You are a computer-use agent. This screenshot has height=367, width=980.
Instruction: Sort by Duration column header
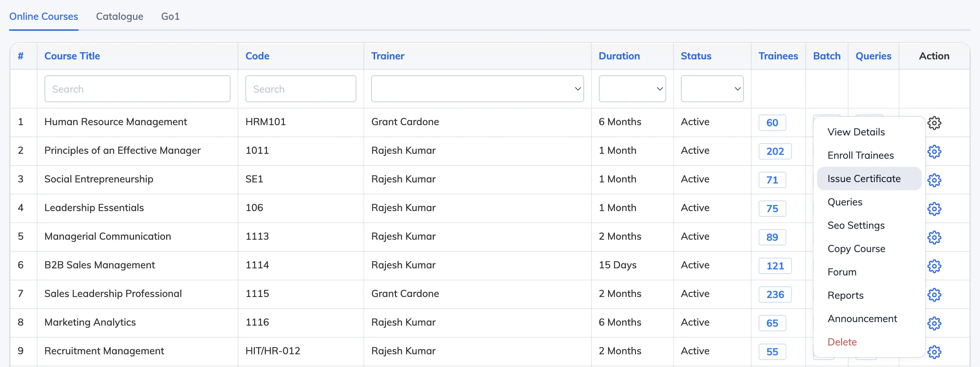(619, 56)
